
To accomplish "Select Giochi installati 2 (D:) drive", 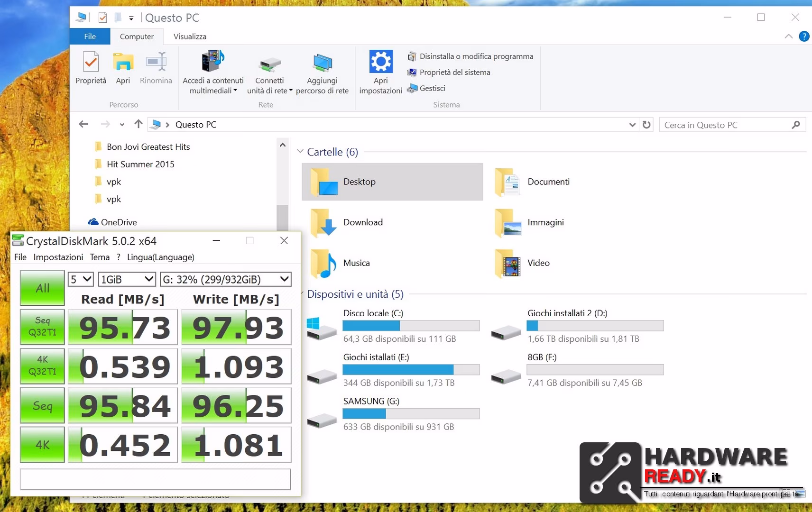I will click(577, 326).
